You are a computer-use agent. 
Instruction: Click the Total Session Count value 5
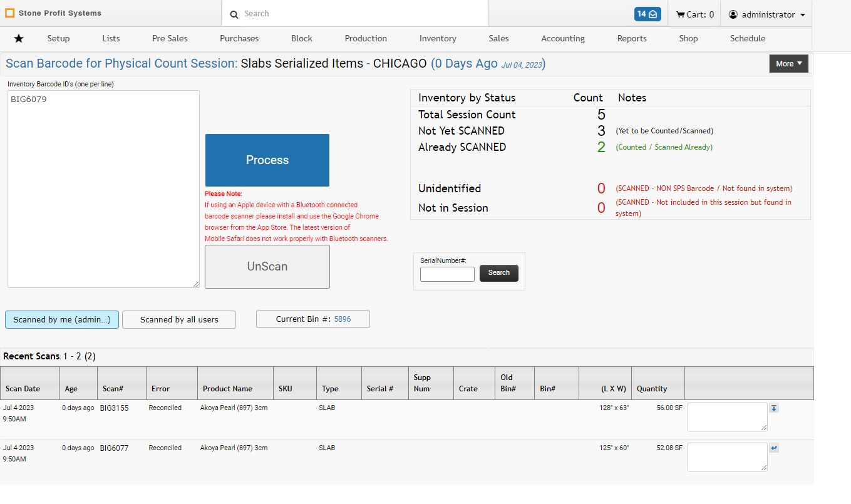601,115
